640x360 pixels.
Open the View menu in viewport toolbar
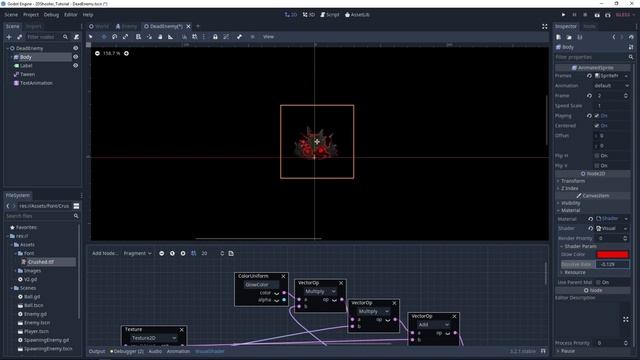[268, 37]
